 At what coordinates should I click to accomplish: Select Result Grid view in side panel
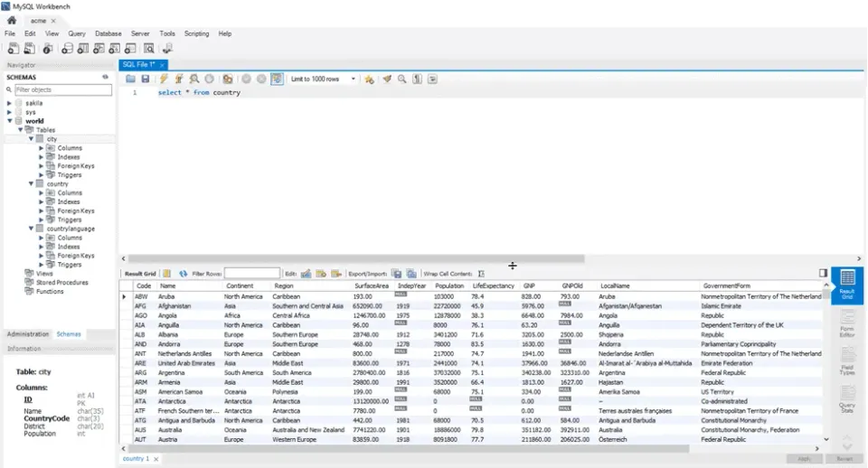pyautogui.click(x=847, y=285)
